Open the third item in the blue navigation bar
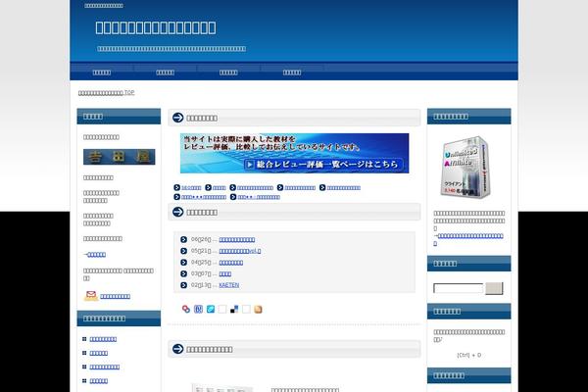Viewport: 588px width, 392px height. pos(228,73)
